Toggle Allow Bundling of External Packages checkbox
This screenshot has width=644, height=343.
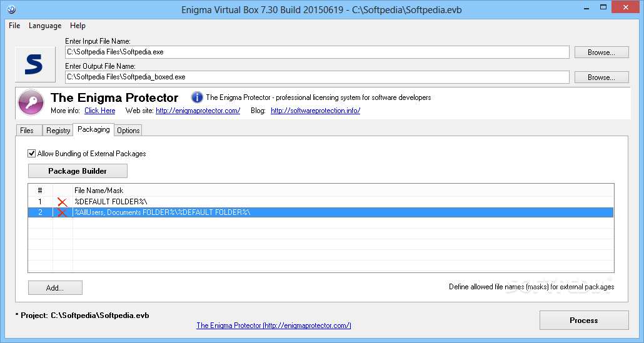point(32,154)
